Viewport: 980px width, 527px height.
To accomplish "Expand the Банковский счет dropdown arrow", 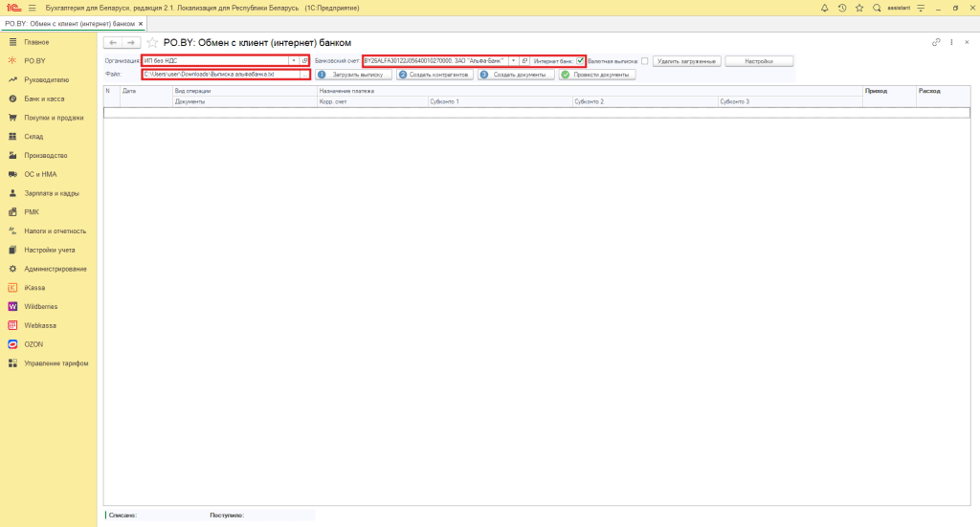I will pos(514,60).
